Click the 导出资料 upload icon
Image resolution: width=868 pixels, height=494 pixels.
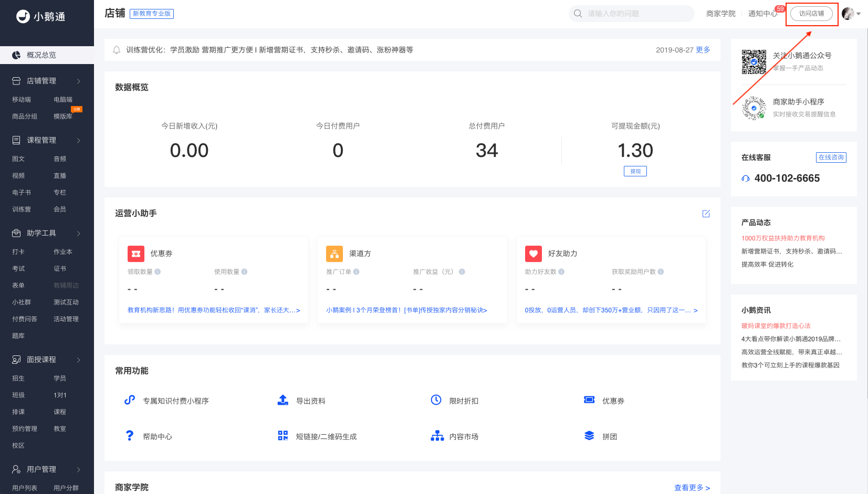[283, 400]
